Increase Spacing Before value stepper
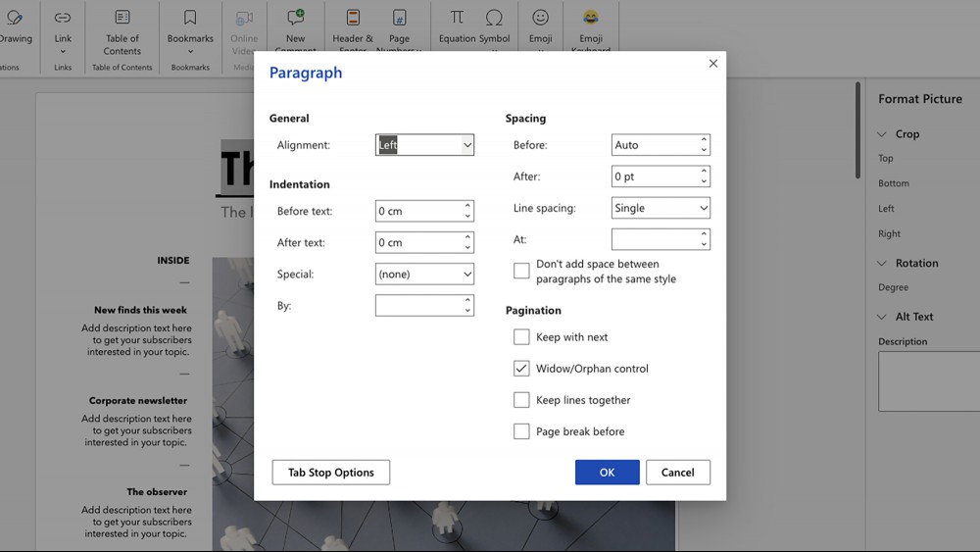 pos(704,139)
